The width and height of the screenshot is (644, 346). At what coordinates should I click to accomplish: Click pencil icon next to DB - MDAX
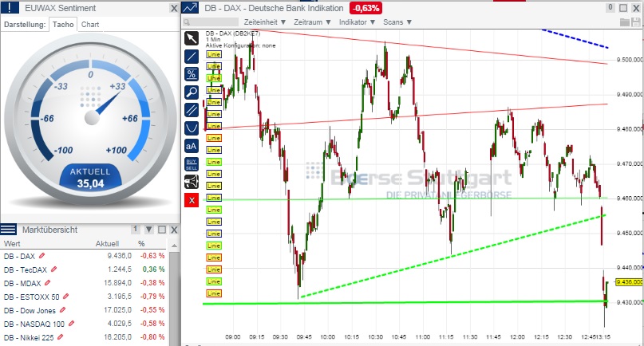(x=47, y=283)
